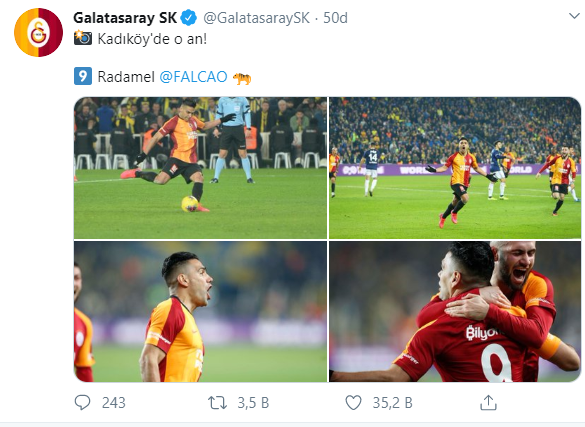Click the 243 replies count
Image resolution: width=585 pixels, height=427 pixels.
click(x=114, y=403)
